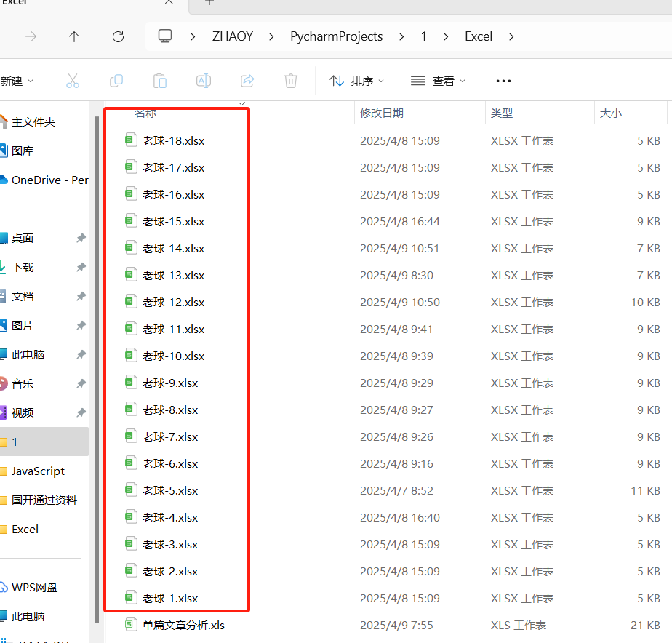Viewport: 672px width, 643px height.
Task: Sort by the 大小 column header
Action: point(611,113)
